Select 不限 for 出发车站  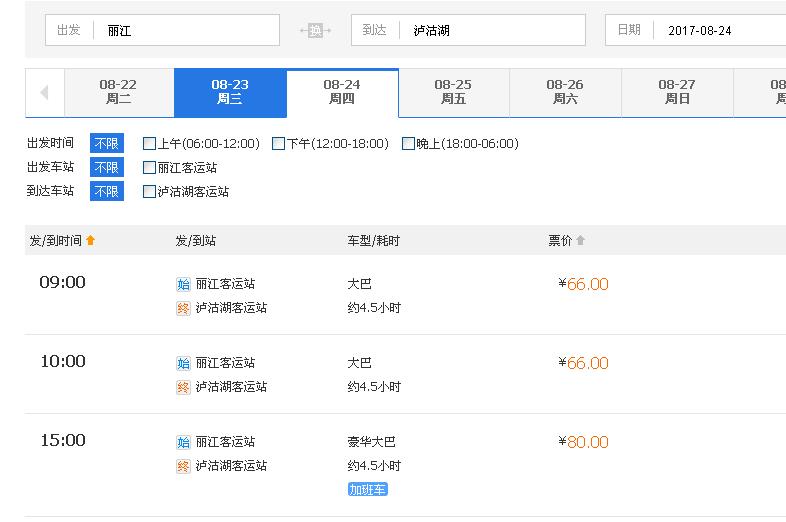(x=107, y=167)
